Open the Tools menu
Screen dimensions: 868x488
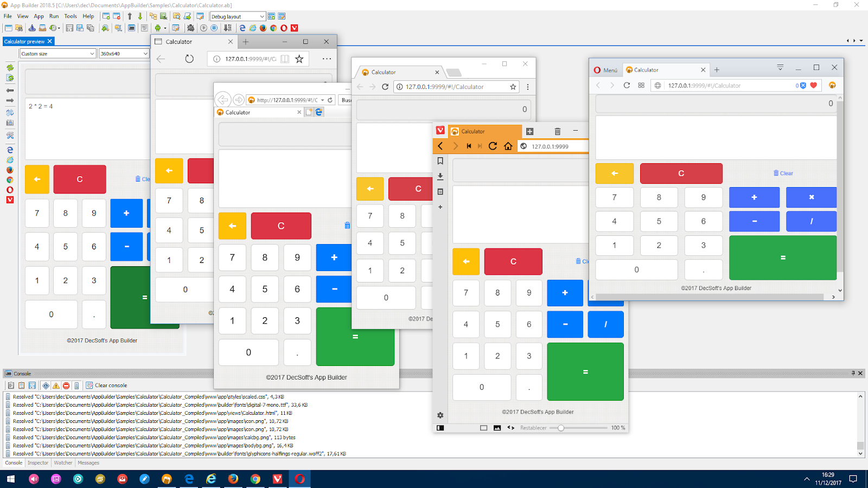(70, 16)
